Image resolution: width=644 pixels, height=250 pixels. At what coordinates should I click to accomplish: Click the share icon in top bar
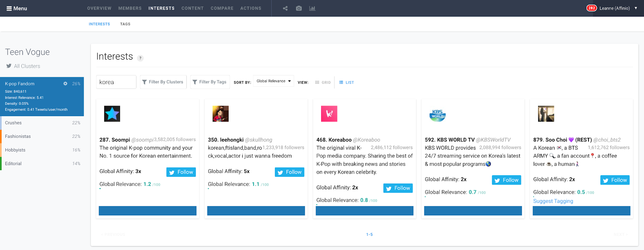(285, 8)
